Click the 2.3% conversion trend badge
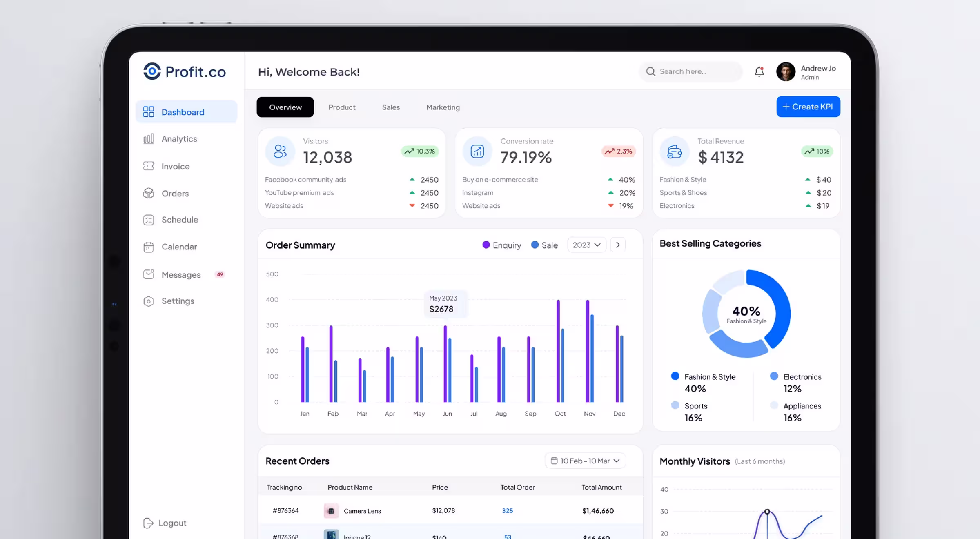Viewport: 980px width, 539px height. (618, 151)
